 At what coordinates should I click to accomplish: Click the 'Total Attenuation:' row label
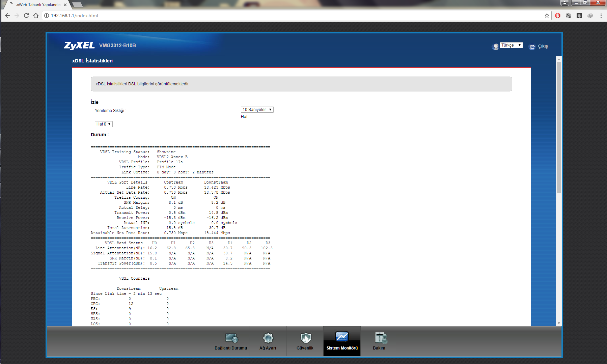click(x=128, y=228)
